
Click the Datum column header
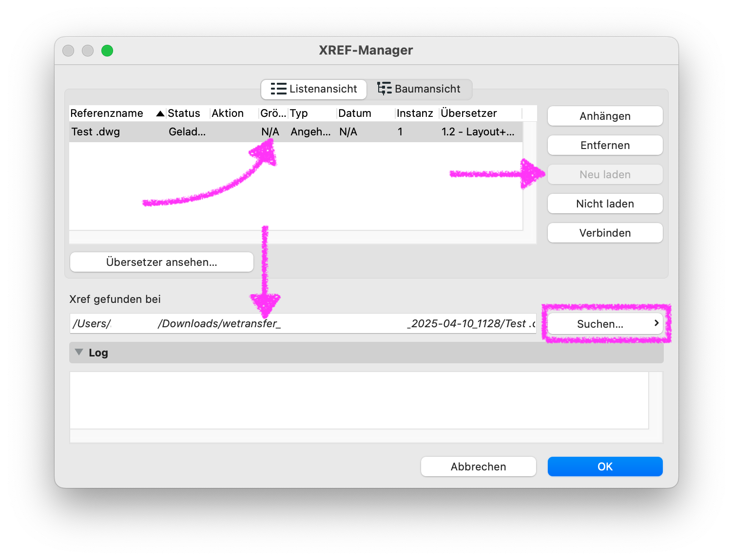(x=366, y=113)
